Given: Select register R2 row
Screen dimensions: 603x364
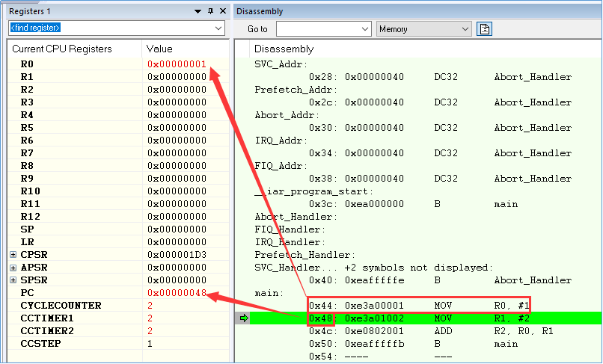Looking at the screenshot, I should point(118,89).
